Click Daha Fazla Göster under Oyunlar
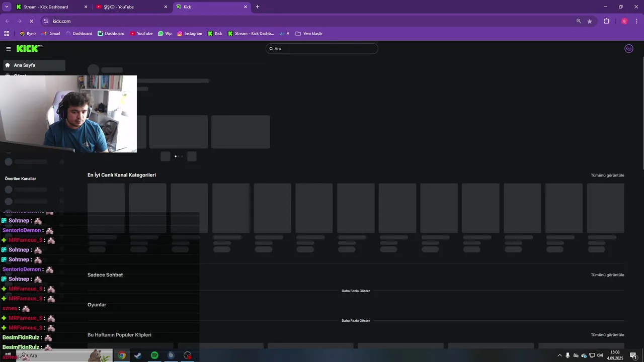The height and width of the screenshot is (362, 644). click(x=356, y=321)
